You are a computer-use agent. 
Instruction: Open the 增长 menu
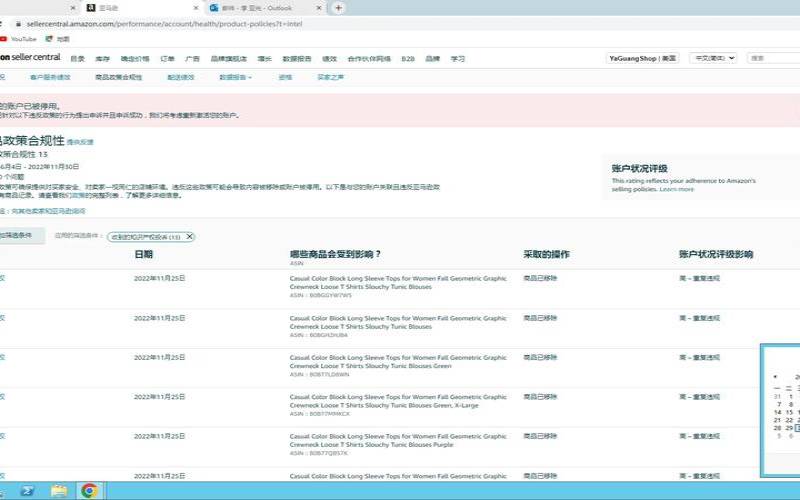coord(264,59)
